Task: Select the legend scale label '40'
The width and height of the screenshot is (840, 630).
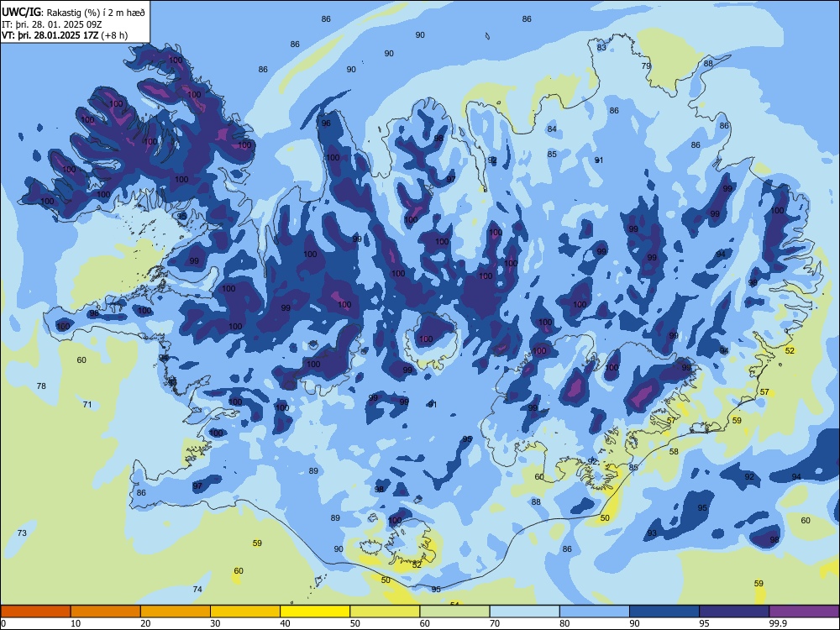Action: (285, 623)
